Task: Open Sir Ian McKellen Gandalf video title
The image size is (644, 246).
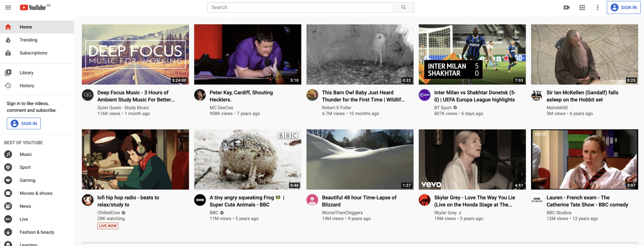Action: pyautogui.click(x=582, y=96)
